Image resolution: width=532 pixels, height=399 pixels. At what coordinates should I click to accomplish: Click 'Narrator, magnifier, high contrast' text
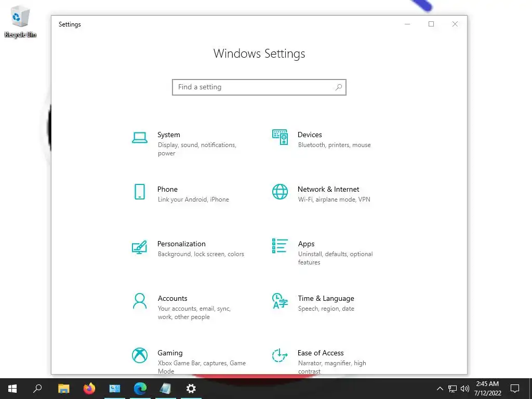point(332,367)
